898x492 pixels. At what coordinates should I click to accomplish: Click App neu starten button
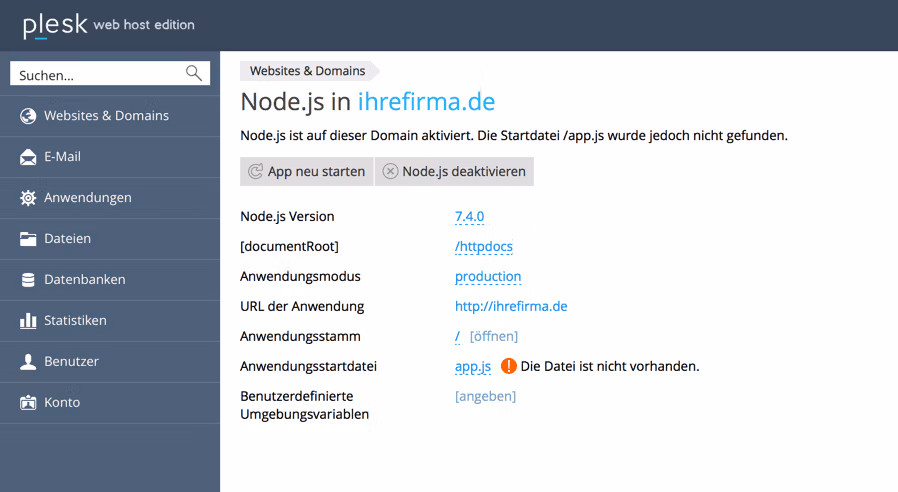point(306,171)
